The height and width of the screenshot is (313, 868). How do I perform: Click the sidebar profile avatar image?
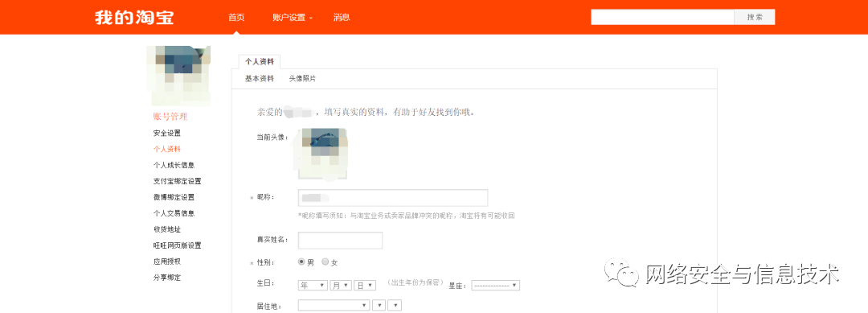tap(178, 76)
